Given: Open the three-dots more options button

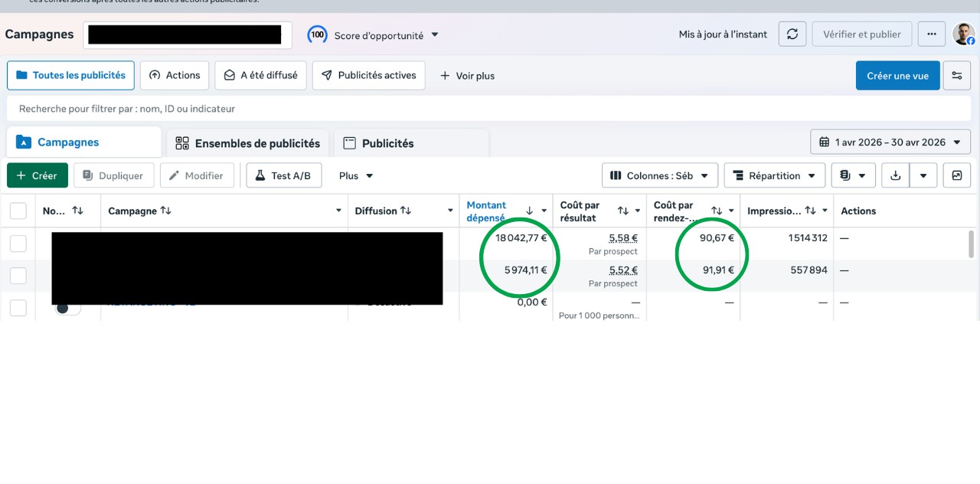Looking at the screenshot, I should 932,34.
